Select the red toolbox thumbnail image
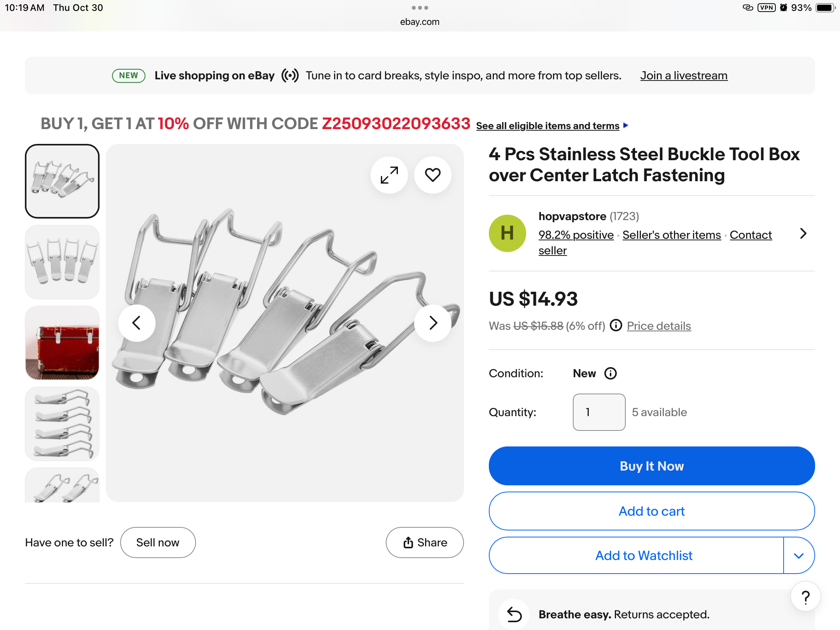This screenshot has height=630, width=840. tap(62, 343)
